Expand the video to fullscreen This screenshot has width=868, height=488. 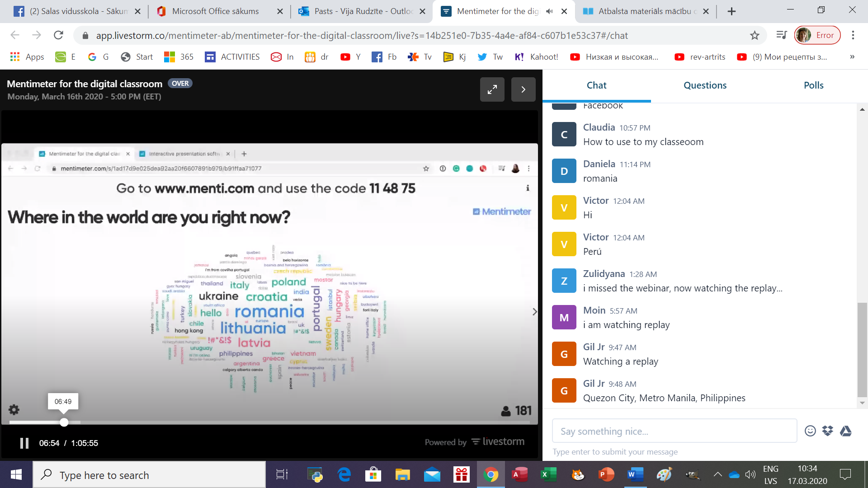[492, 89]
